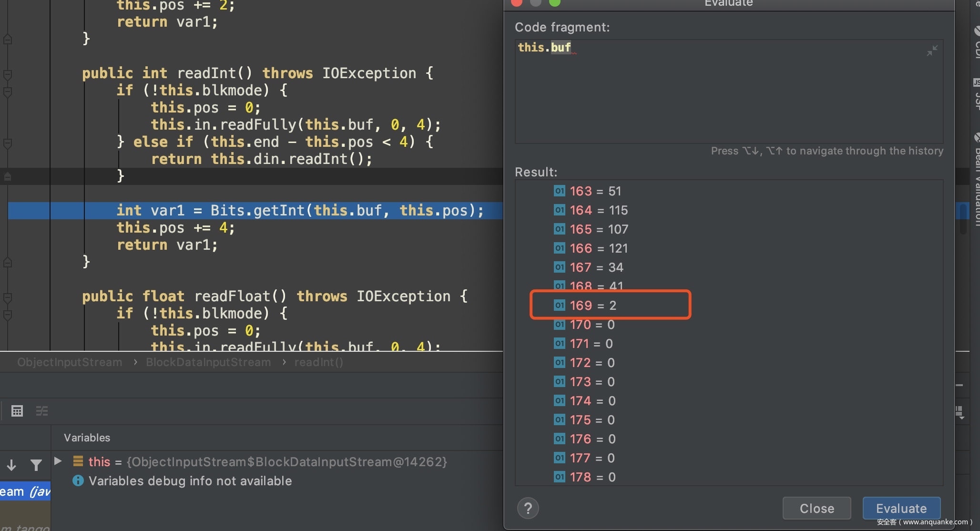Viewport: 980px width, 531px height.
Task: Click the layout settings icon right of the dialog
Action: [960, 412]
